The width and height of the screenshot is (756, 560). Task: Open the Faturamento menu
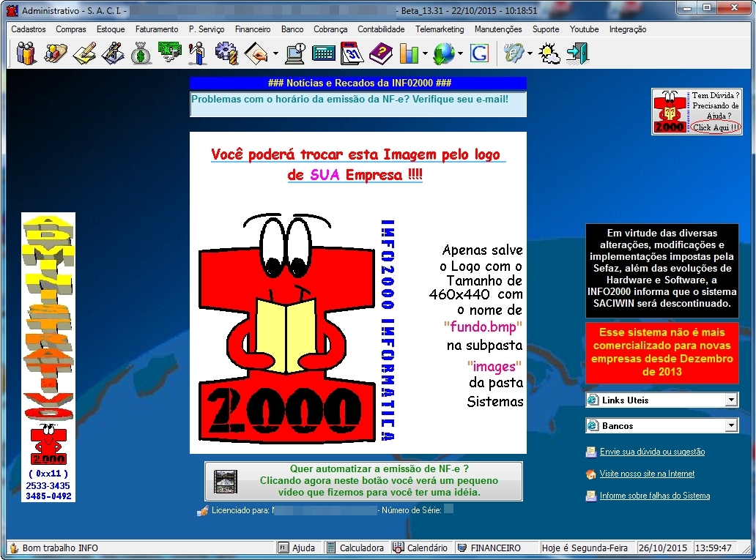pos(156,29)
